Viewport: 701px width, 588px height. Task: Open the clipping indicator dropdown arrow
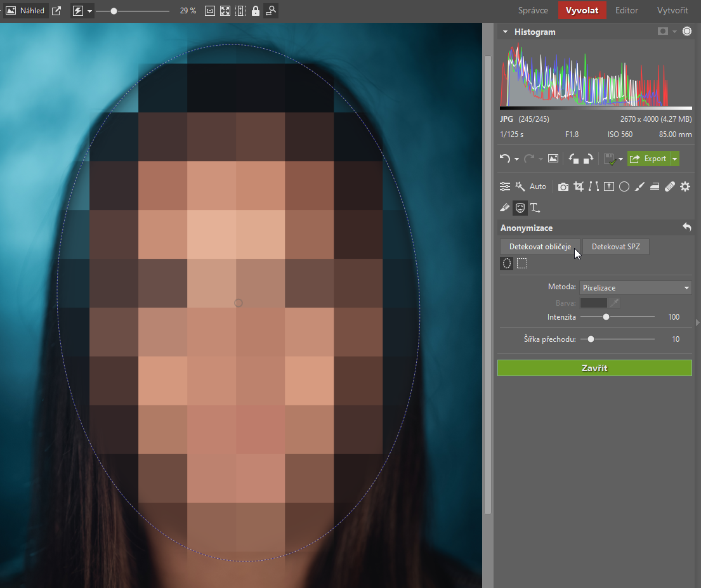pos(674,32)
